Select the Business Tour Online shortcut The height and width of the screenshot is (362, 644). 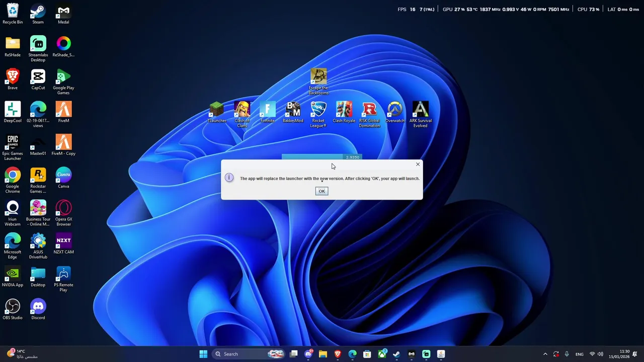click(38, 213)
